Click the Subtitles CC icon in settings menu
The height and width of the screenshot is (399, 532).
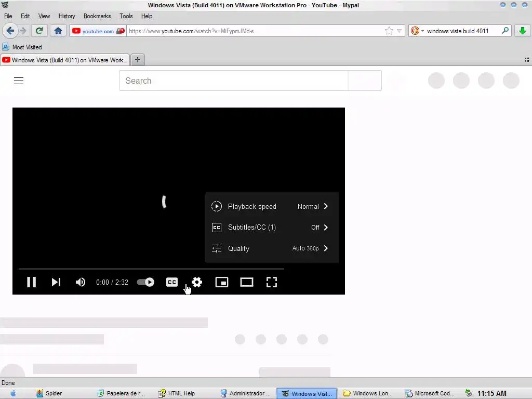pyautogui.click(x=217, y=228)
